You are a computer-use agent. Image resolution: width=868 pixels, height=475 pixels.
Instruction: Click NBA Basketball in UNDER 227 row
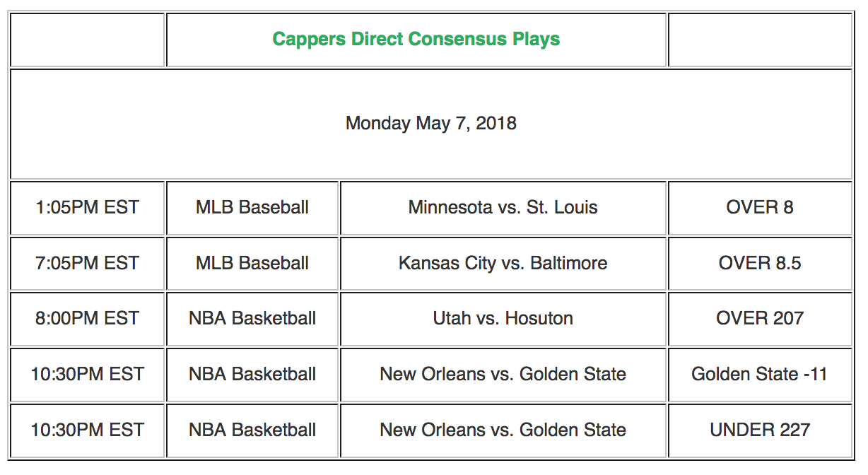click(252, 430)
